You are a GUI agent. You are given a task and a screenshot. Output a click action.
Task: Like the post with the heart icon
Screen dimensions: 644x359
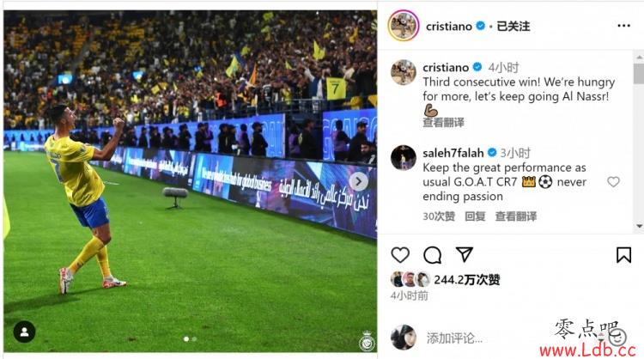pos(400,255)
